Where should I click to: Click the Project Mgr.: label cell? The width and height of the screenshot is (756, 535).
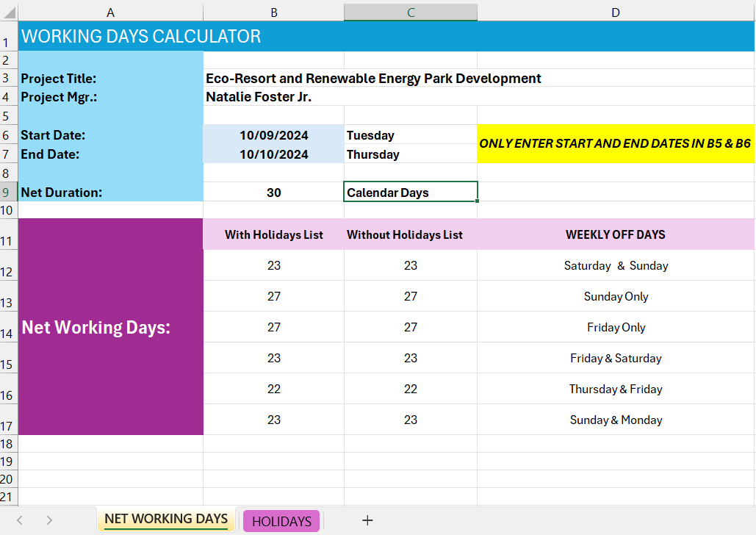click(x=110, y=96)
